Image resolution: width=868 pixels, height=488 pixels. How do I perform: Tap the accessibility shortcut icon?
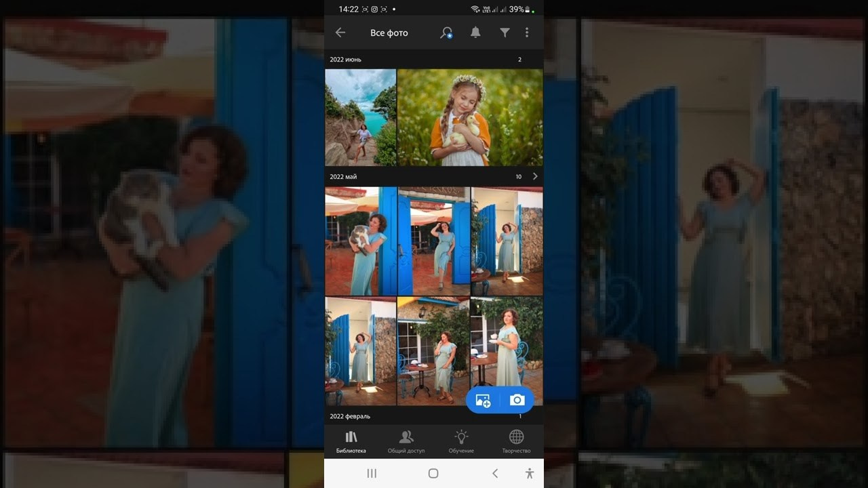530,473
